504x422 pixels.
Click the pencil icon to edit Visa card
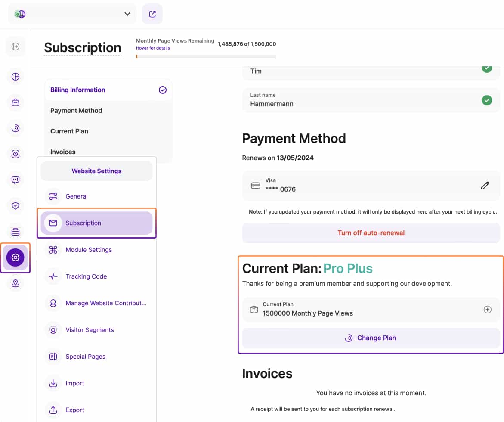(485, 186)
